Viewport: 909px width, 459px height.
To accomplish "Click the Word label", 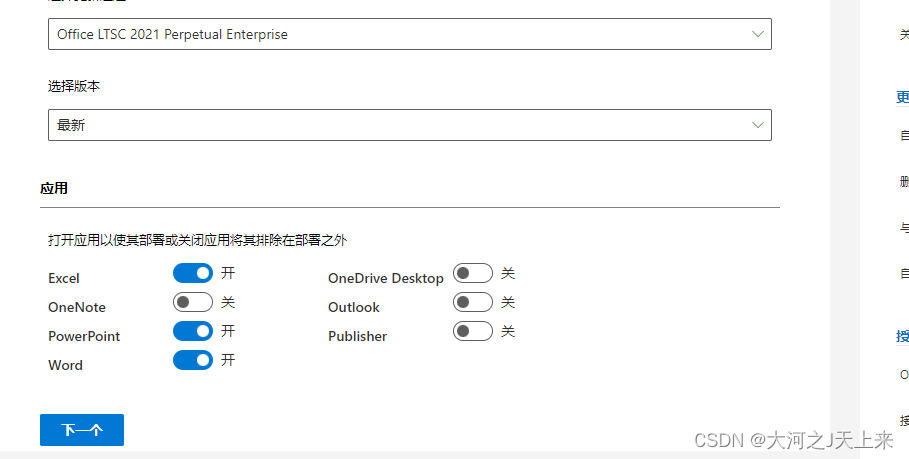I will tap(66, 365).
